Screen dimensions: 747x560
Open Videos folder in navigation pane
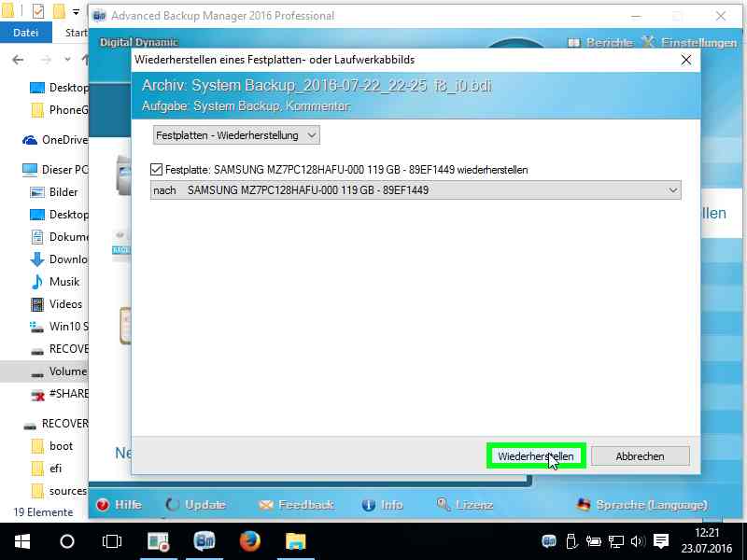pos(56,304)
